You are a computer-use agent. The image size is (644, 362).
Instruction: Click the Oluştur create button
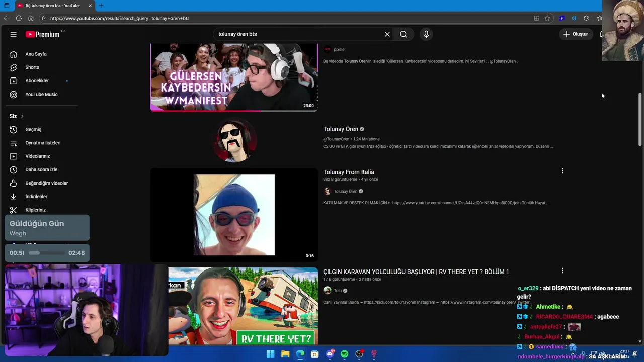click(576, 34)
